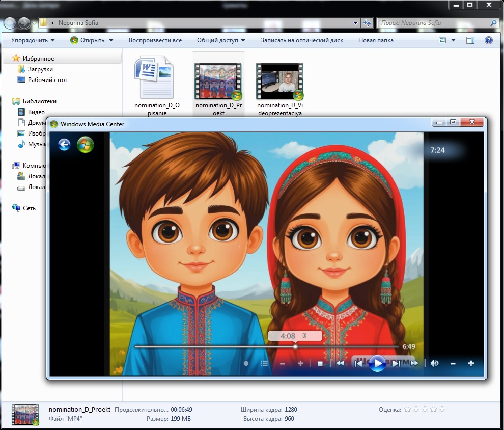
Task: Open the Общий доступ dropdown
Action: (221, 40)
